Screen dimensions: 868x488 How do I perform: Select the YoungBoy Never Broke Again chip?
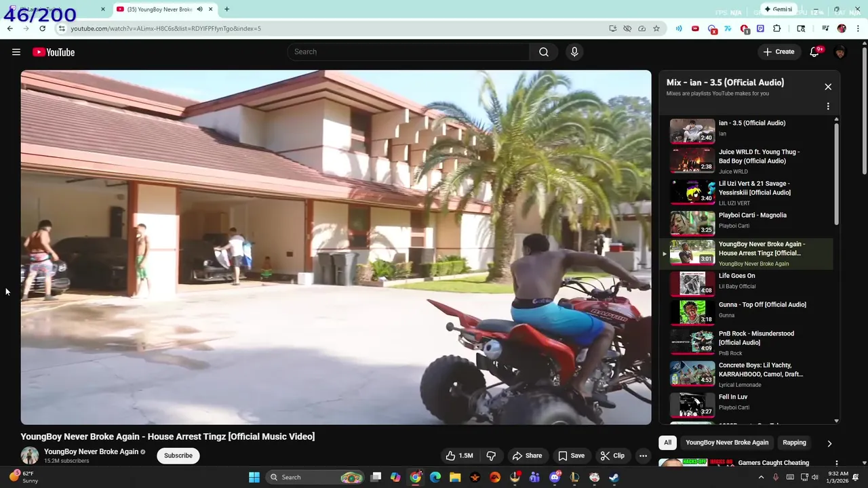[727, 443]
